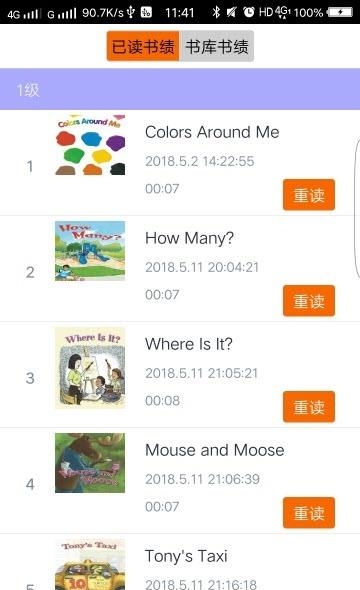Tap 重读 for Mouse and Moose
The image size is (360, 590).
pos(309,513)
